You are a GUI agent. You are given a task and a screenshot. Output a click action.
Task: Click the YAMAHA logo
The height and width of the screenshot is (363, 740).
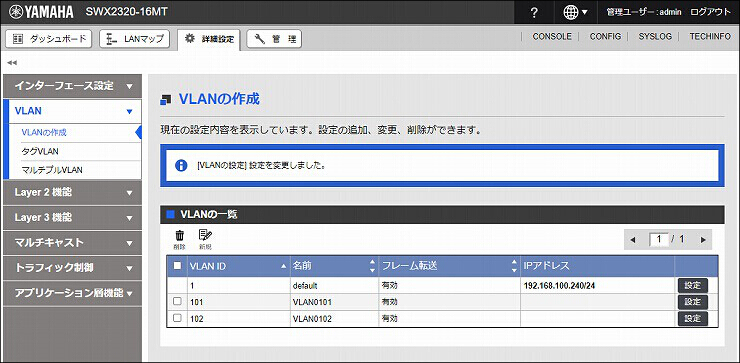point(42,12)
